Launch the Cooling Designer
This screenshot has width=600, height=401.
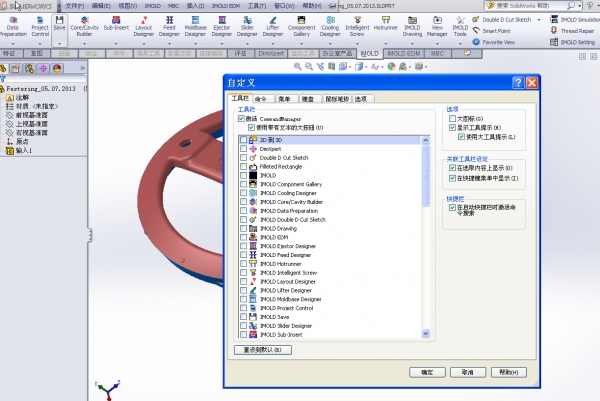[330, 26]
